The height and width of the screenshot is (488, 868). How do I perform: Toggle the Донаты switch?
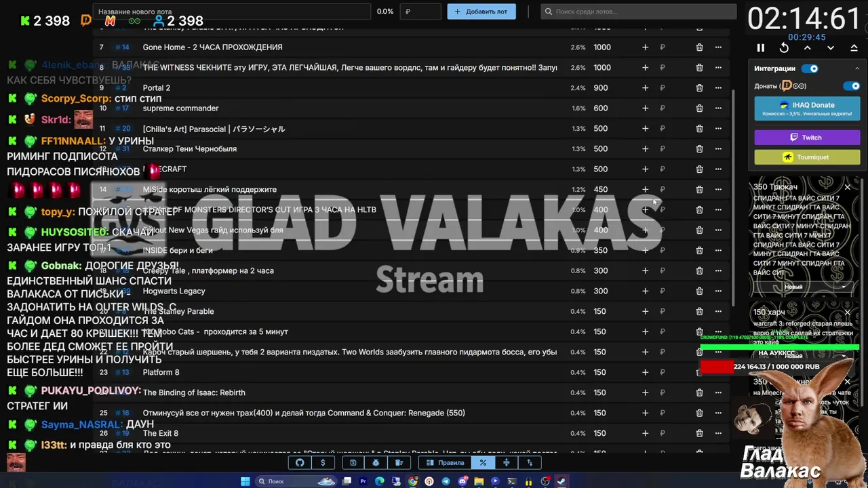click(851, 86)
